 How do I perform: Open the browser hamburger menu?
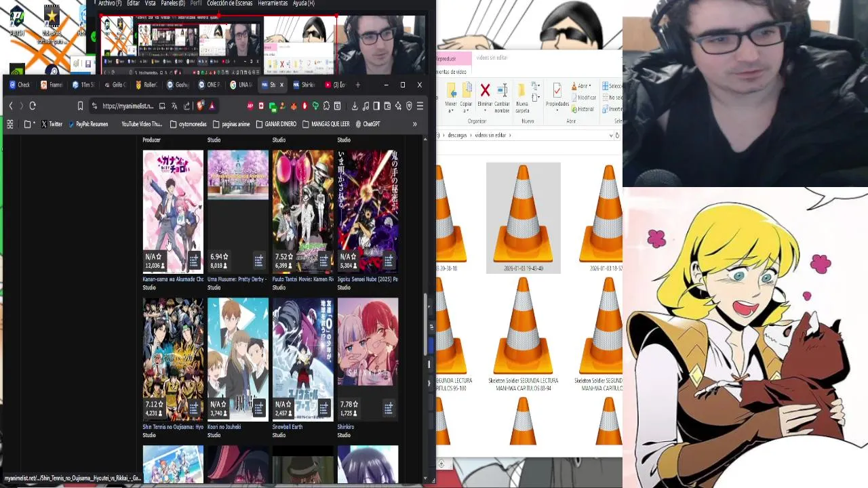coord(420,106)
